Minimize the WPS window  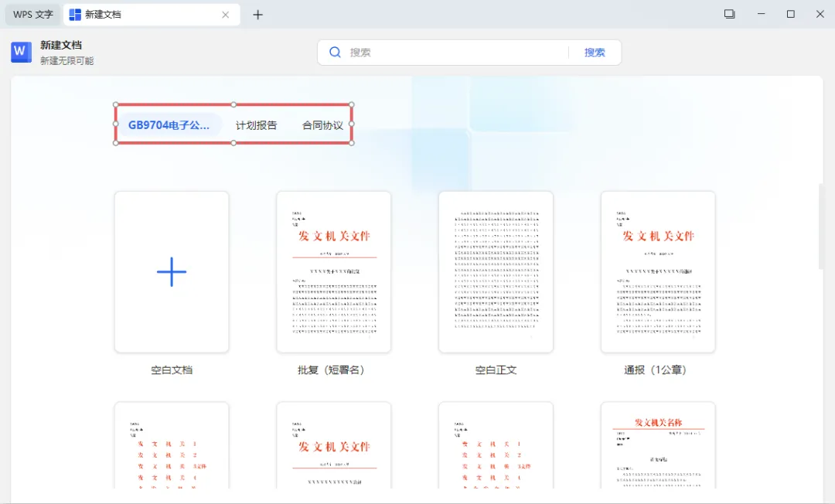point(762,15)
